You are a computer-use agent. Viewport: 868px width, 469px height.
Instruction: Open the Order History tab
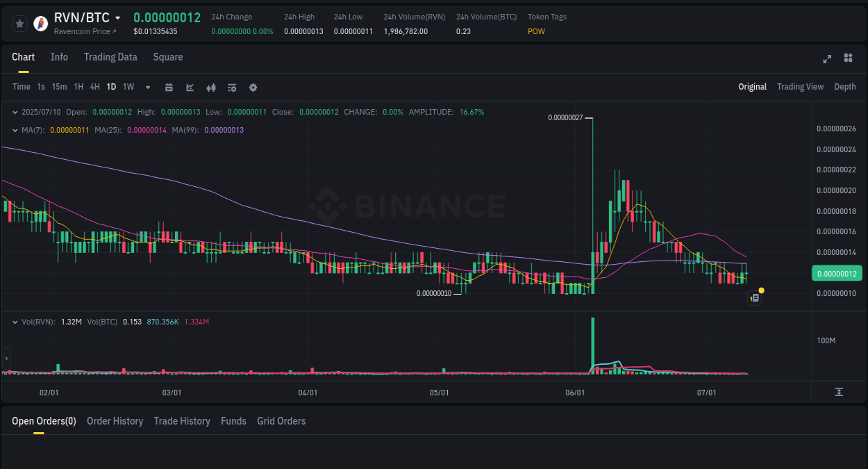[x=115, y=421]
